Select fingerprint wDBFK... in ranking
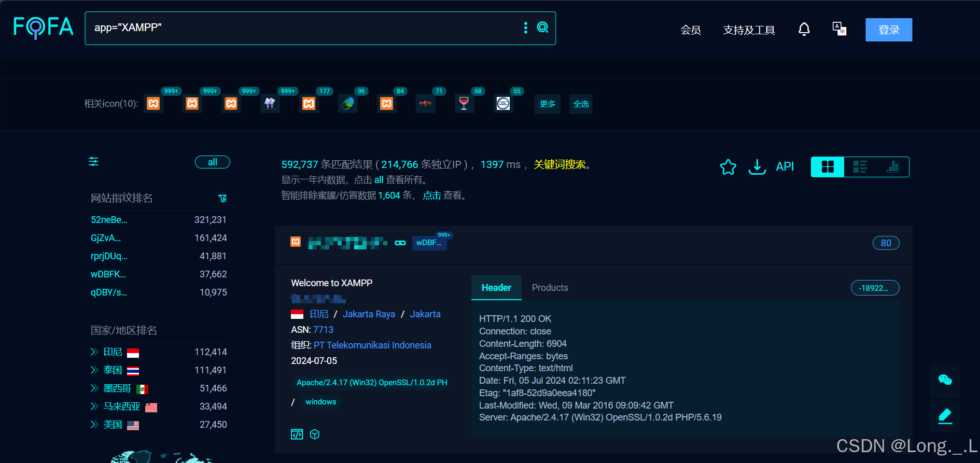 108,274
